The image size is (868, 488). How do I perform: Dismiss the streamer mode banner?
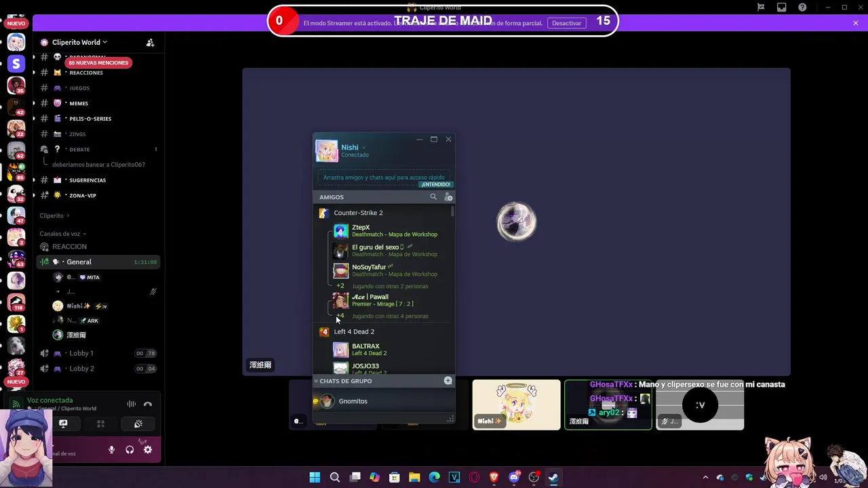coord(856,23)
